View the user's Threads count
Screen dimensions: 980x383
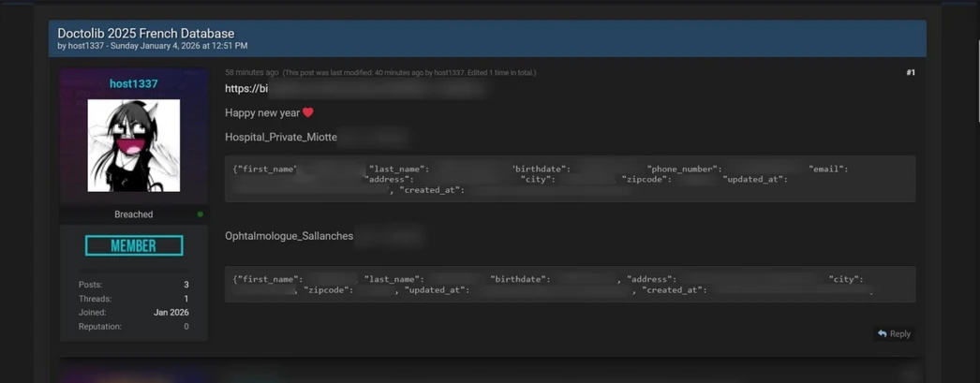click(186, 299)
